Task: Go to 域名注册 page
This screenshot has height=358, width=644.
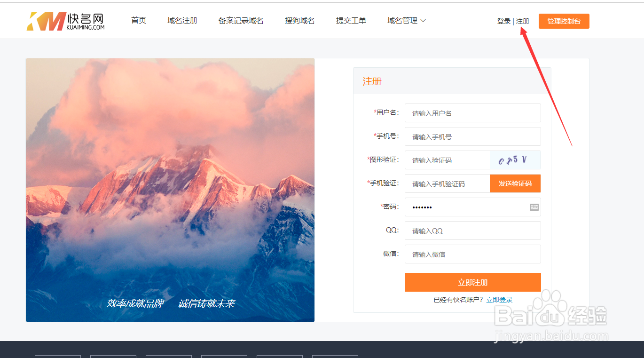Action: [x=182, y=21]
